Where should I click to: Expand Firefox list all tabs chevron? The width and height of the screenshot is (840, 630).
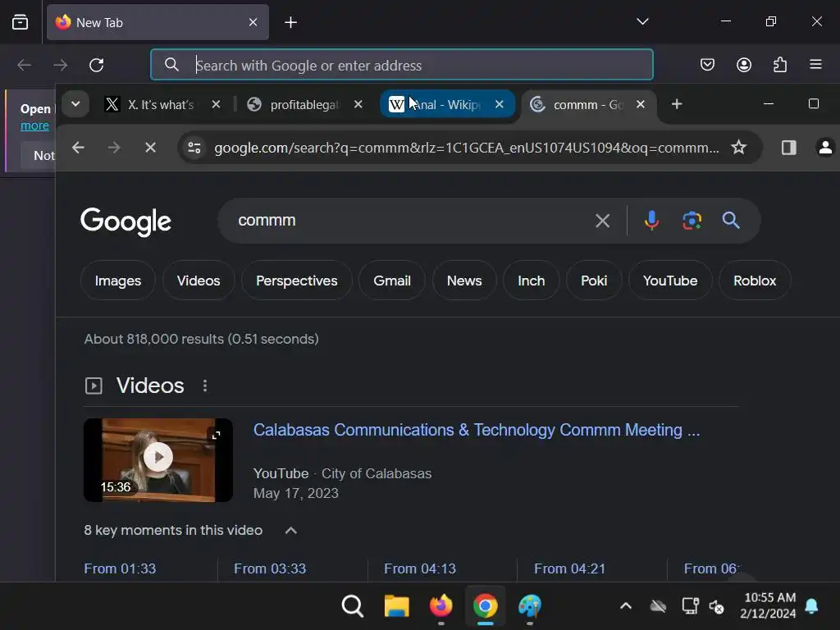click(x=642, y=21)
